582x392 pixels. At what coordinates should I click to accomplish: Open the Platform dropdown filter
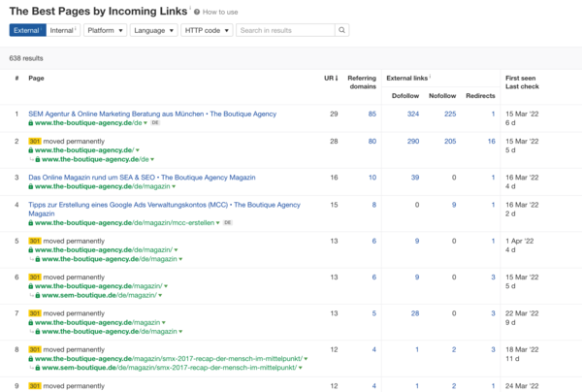(105, 30)
